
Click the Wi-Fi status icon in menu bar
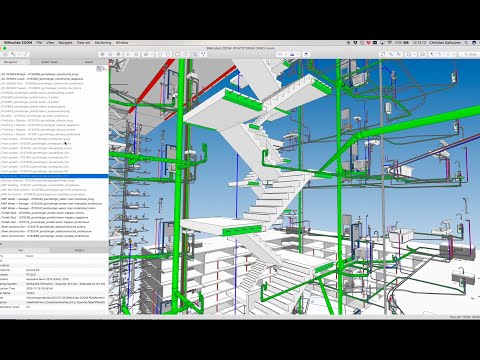coord(389,43)
